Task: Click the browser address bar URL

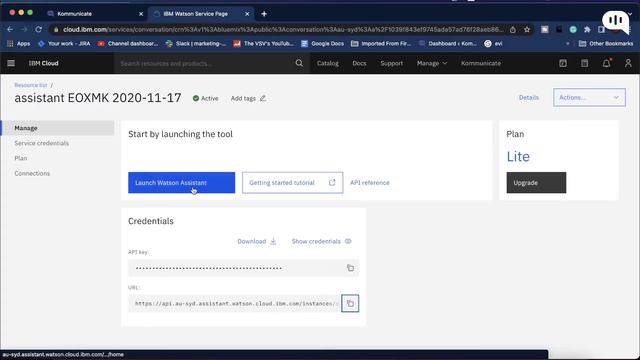Action: (283, 29)
